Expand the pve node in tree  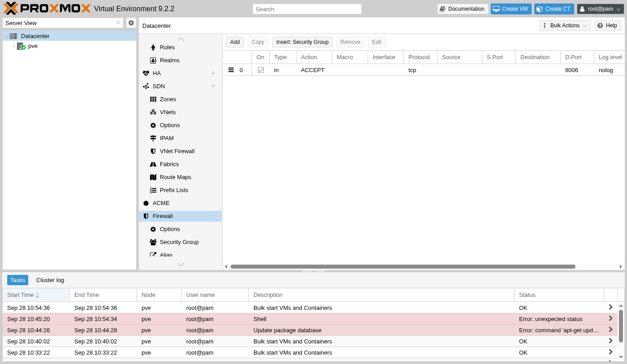coord(14,46)
